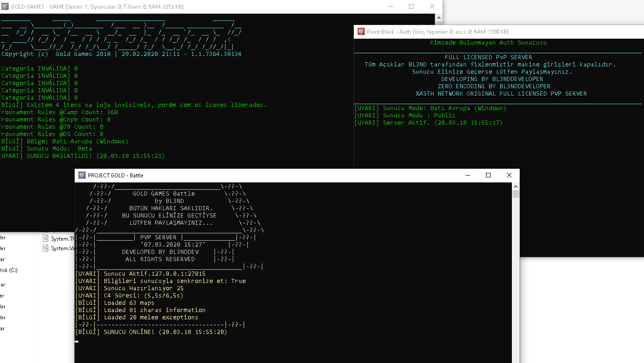This screenshot has height=363, width=644.
Task: Click the 'Sunucu Hazırlanıyor 25' line
Action: point(129,288)
